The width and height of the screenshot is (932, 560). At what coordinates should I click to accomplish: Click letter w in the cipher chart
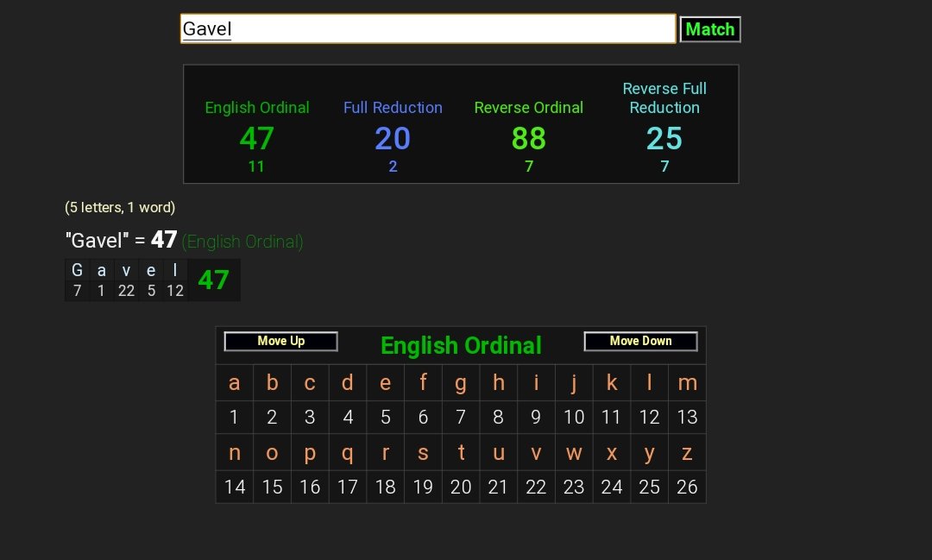pos(574,453)
